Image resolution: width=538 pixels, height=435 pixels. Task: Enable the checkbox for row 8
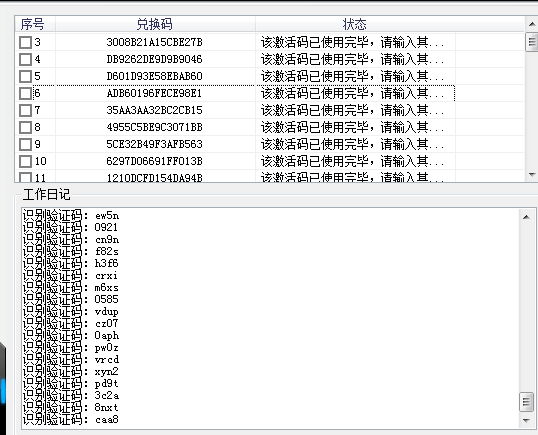25,128
